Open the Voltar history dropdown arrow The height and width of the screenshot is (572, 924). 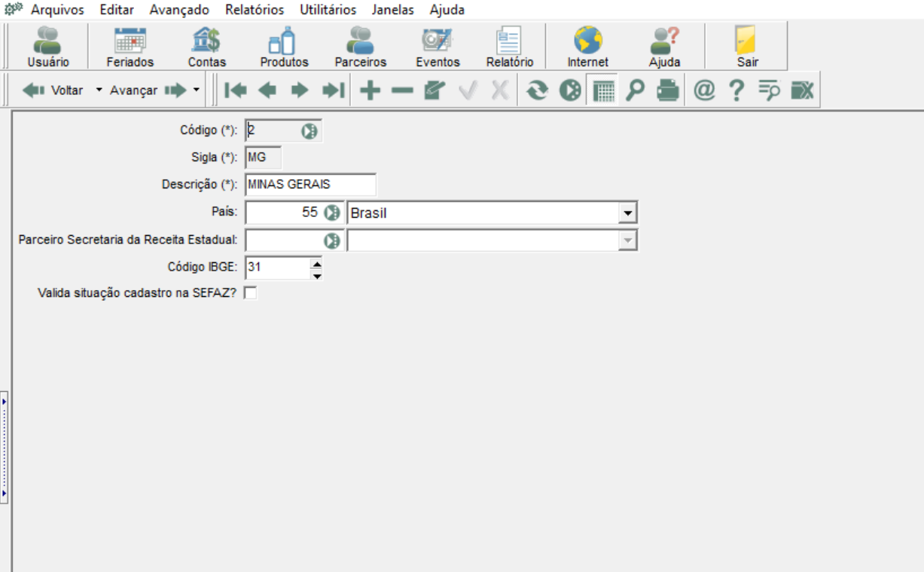pos(99,90)
